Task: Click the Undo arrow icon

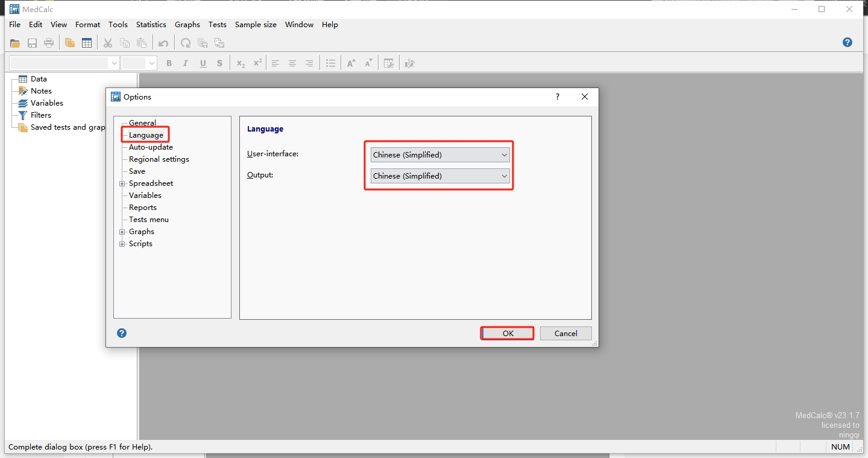Action: pyautogui.click(x=163, y=43)
